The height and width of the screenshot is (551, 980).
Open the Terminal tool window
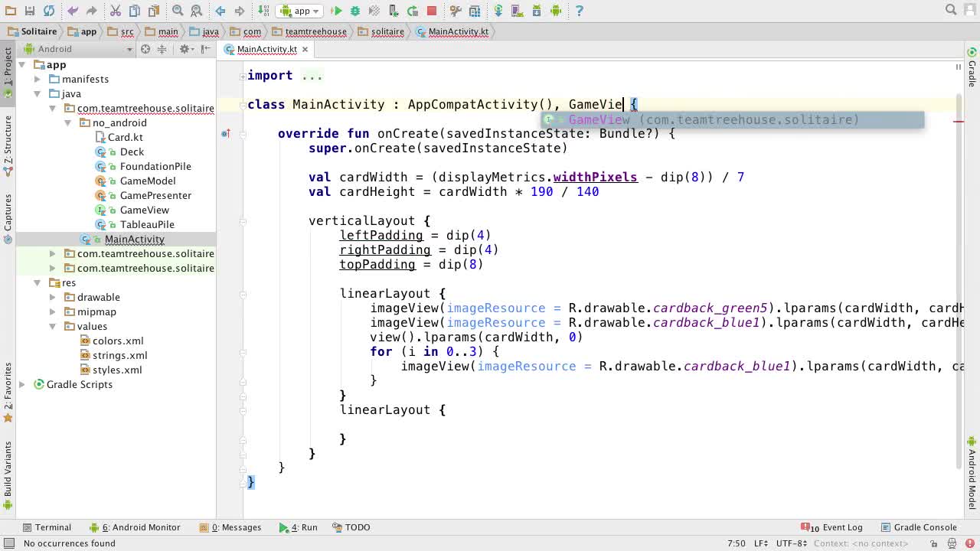[x=47, y=527]
